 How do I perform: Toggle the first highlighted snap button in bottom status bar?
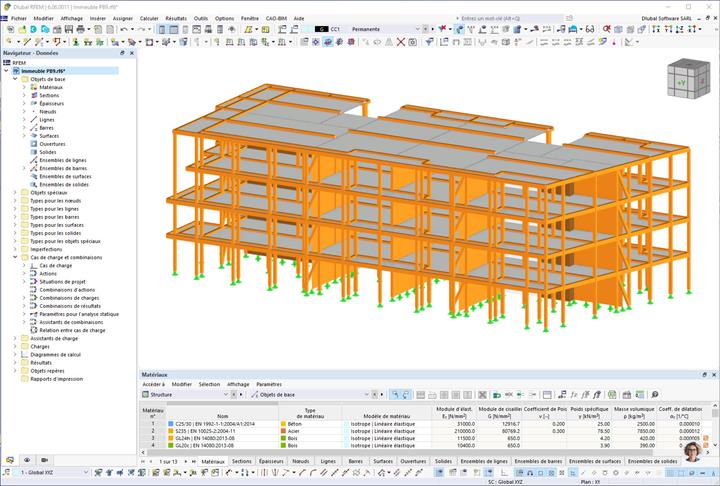439,473
